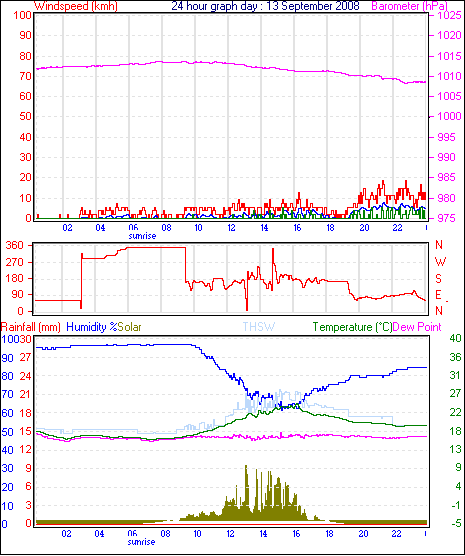Click the 'Solar' legend label
This screenshot has height=556, width=465.
pos(129,327)
